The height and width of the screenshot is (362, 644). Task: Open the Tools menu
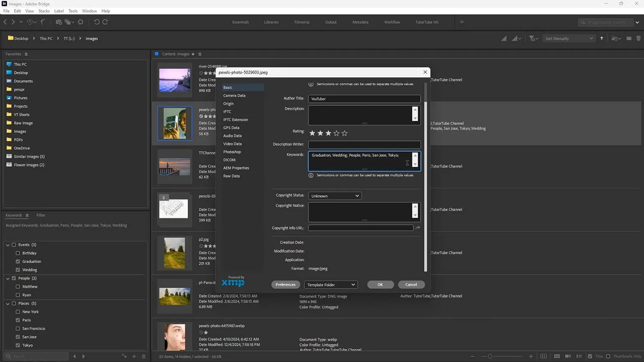73,11
